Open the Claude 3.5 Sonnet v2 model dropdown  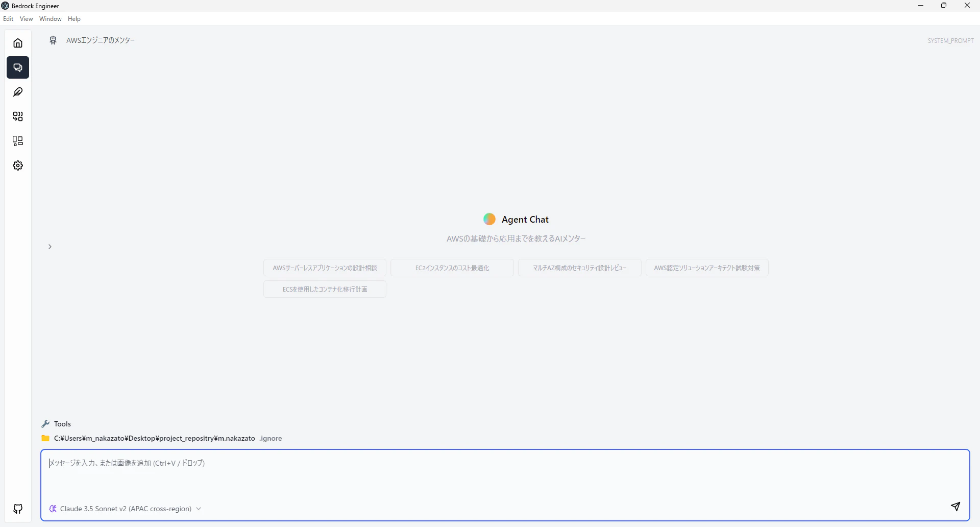[126, 509]
